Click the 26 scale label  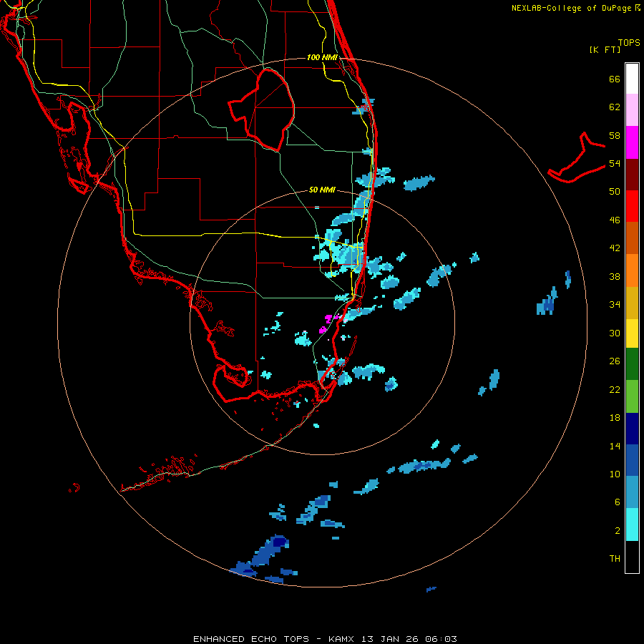(x=615, y=361)
